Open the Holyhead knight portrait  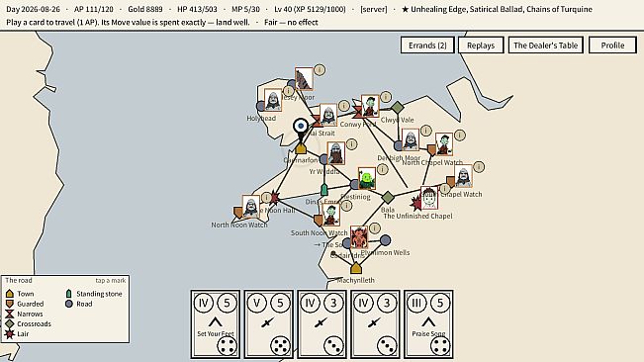point(273,100)
